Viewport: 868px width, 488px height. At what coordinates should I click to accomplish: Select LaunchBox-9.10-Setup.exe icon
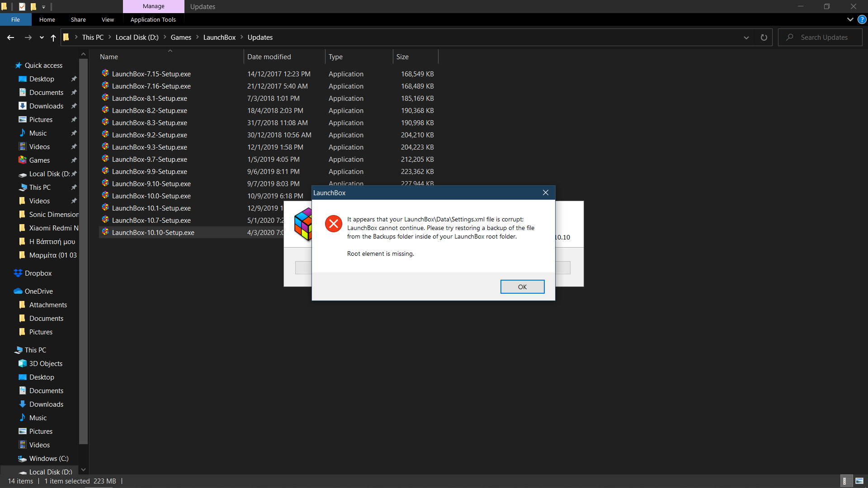[105, 183]
